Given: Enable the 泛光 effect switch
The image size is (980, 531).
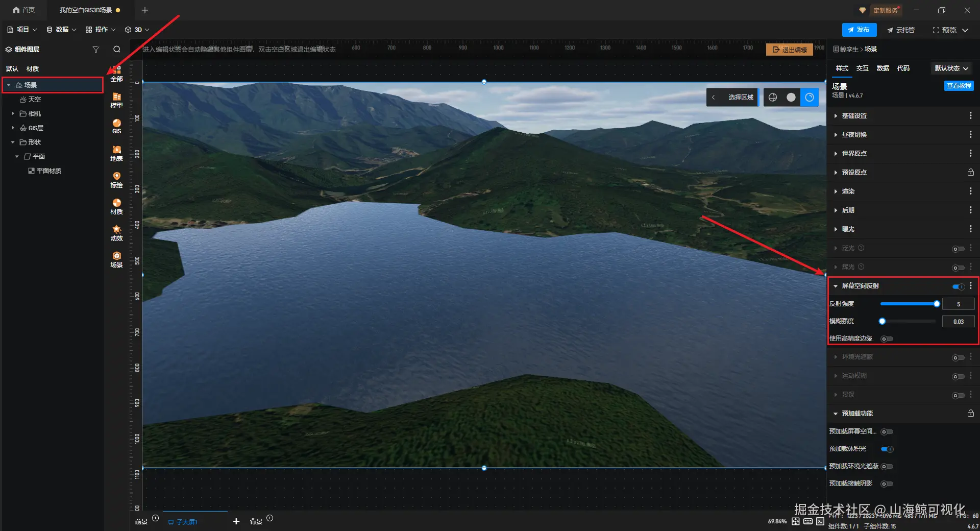Looking at the screenshot, I should (958, 249).
